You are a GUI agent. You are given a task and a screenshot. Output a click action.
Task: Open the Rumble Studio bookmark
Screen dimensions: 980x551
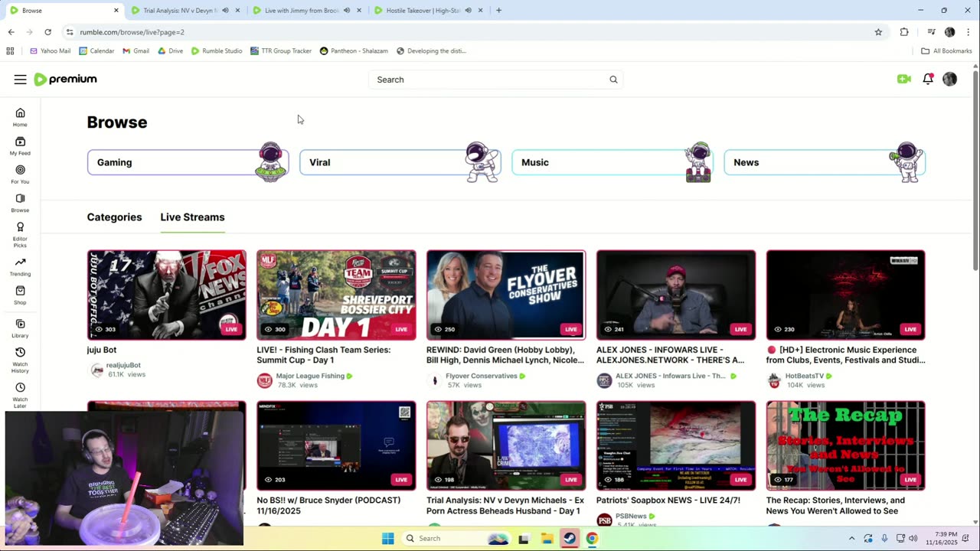click(217, 51)
